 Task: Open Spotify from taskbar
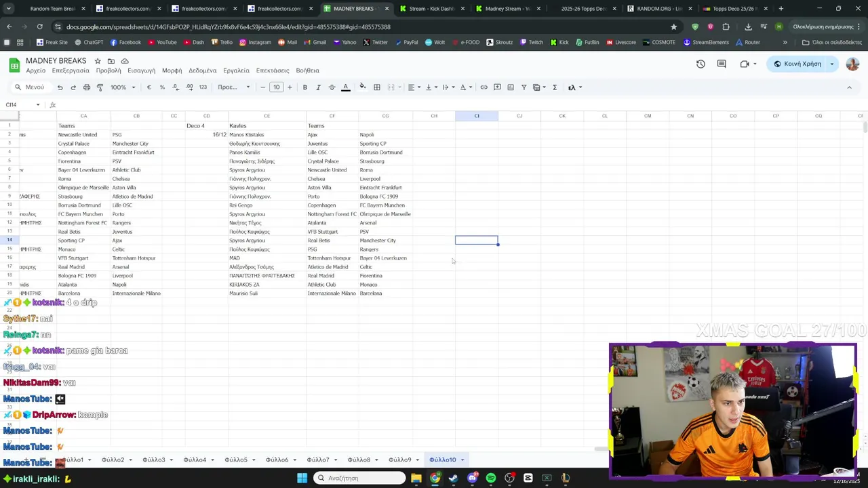(x=491, y=478)
